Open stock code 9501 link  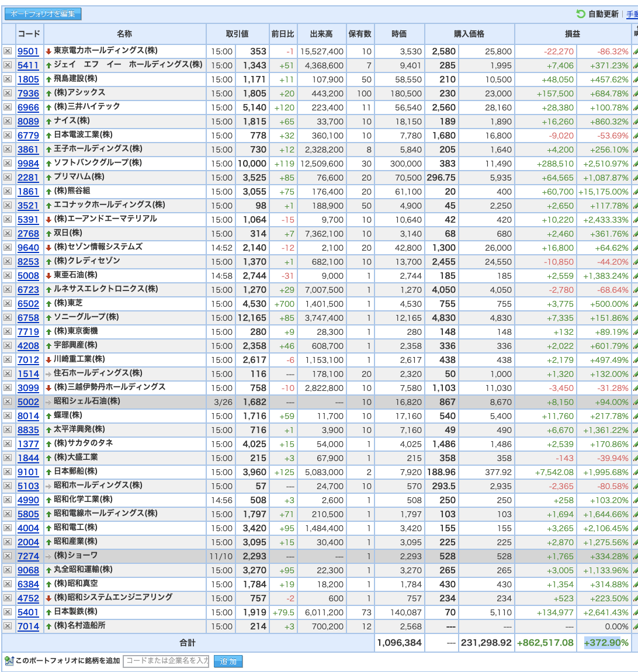pos(28,51)
